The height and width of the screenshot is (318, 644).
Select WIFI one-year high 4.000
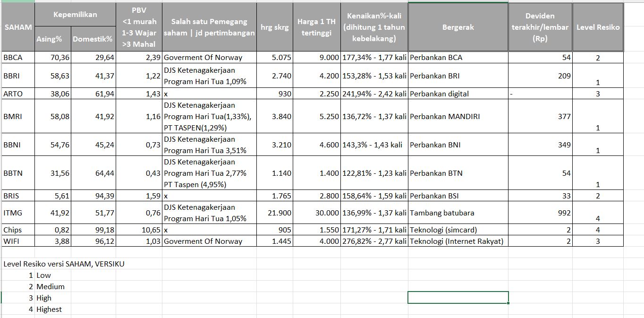317,241
